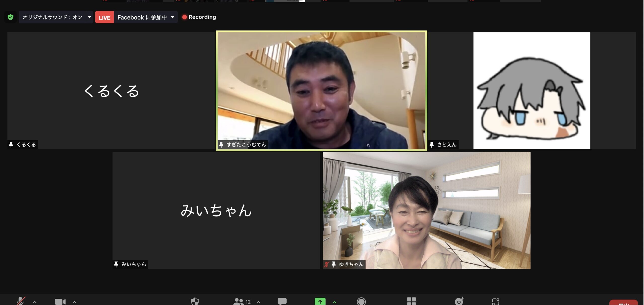
Task: Open the chat bubble panel
Action: pos(282,301)
